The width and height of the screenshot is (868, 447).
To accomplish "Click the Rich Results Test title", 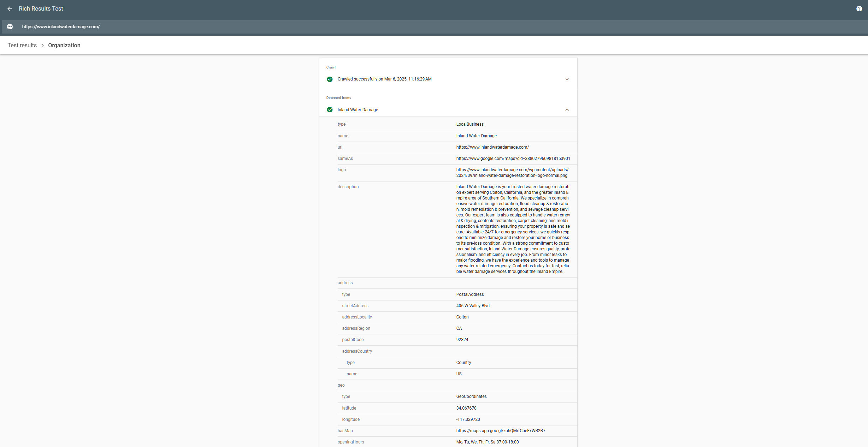I will coord(41,9).
